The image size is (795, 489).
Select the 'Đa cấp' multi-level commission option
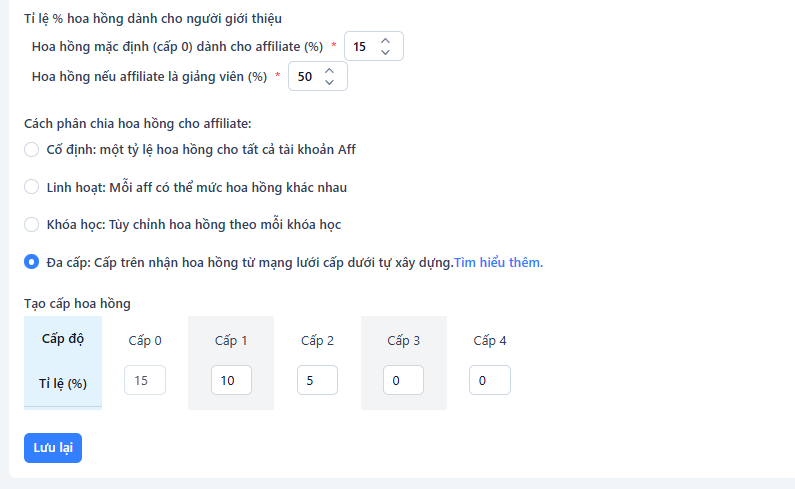coord(32,262)
